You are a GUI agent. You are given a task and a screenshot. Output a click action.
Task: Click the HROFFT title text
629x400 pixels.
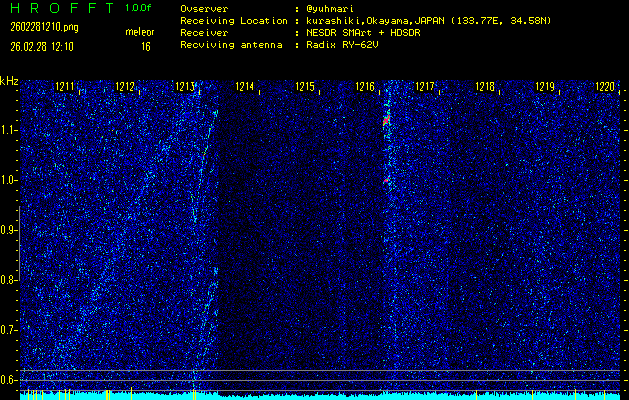(x=58, y=8)
